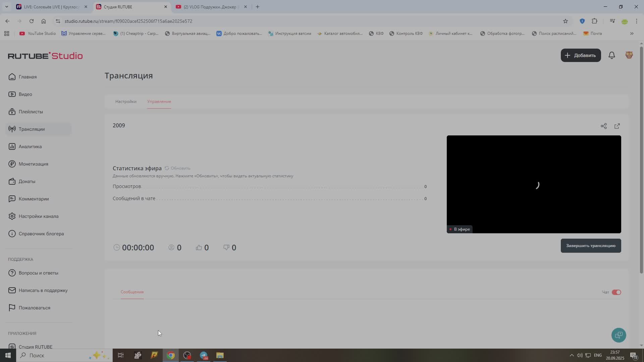This screenshot has width=644, height=362.
Task: Select the Сообщения tab
Action: coord(132,292)
